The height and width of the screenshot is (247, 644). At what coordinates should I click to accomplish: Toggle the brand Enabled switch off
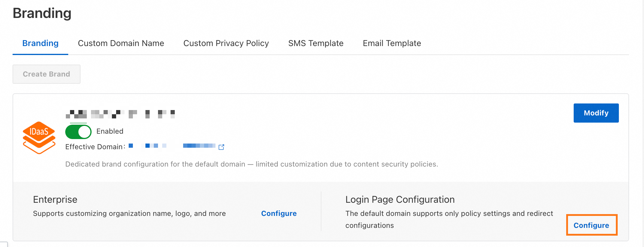[x=78, y=132]
